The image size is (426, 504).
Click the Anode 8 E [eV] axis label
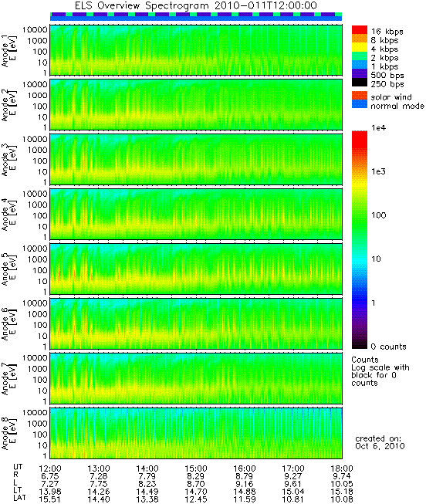[x=9, y=433]
